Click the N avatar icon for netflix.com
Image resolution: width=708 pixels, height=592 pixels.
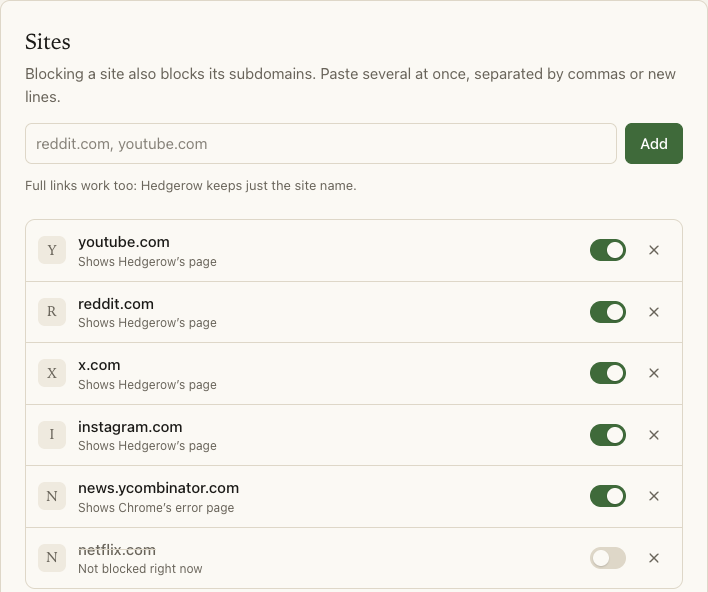point(52,558)
